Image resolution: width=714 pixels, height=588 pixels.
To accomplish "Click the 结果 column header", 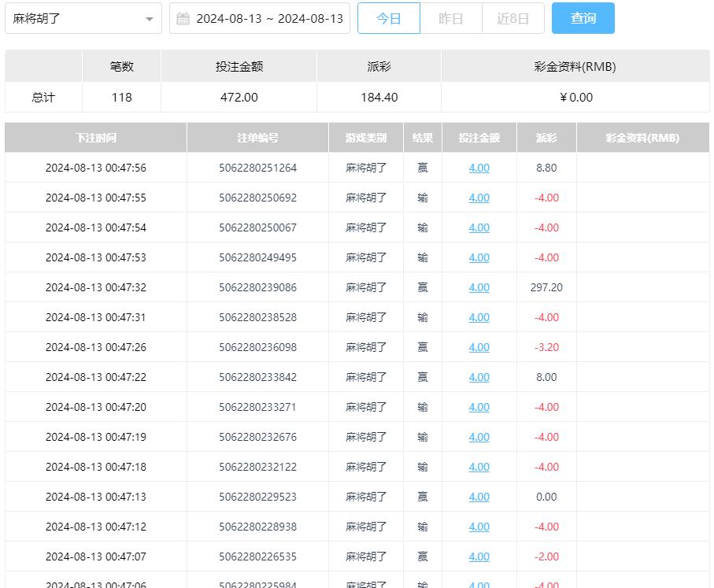I will click(423, 138).
